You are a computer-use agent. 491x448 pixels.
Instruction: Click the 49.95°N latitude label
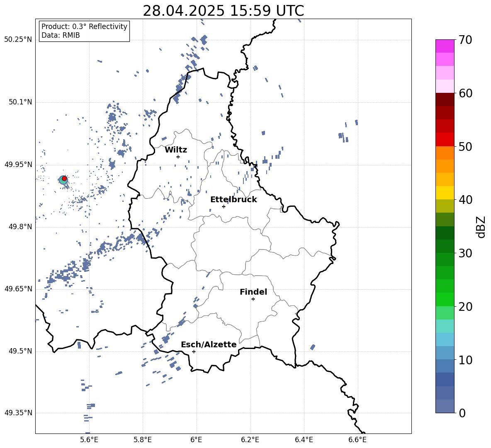[18, 165]
